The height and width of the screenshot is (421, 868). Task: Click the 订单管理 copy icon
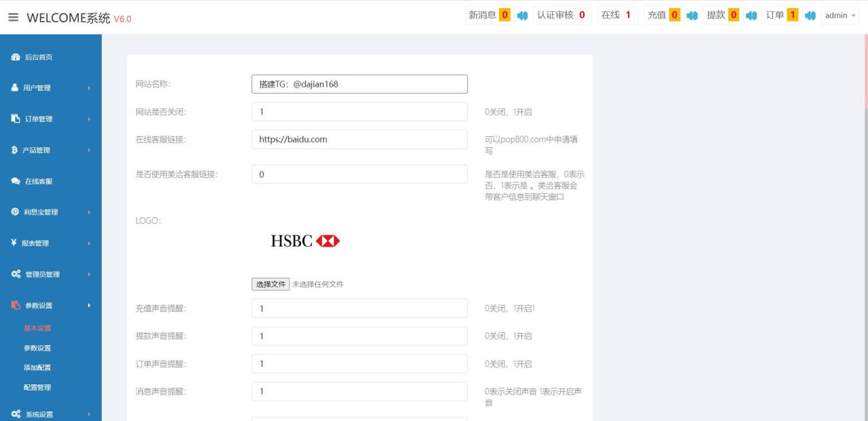click(x=15, y=119)
